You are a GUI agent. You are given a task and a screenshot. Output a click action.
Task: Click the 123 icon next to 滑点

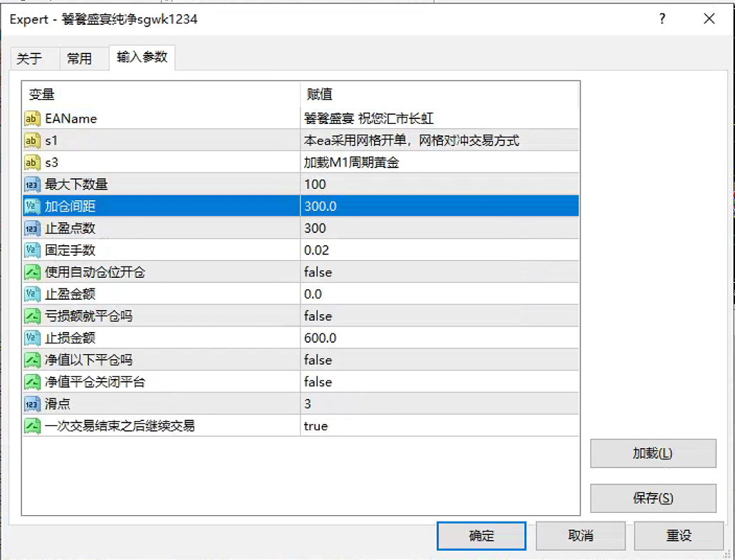pyautogui.click(x=33, y=404)
